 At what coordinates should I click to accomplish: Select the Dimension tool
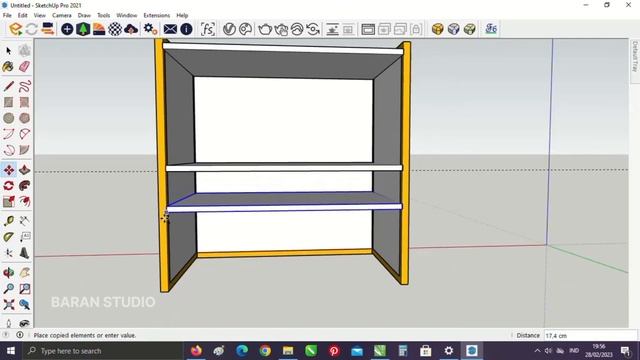(24, 221)
